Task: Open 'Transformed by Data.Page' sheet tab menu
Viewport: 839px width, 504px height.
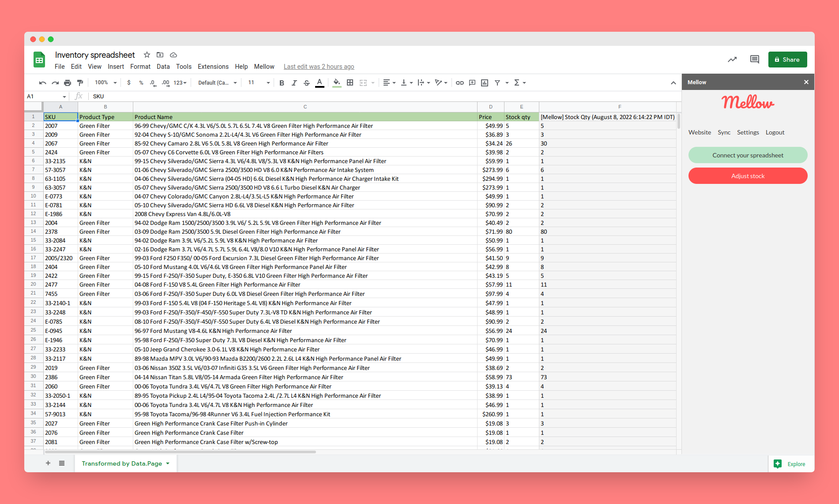Action: click(168, 463)
